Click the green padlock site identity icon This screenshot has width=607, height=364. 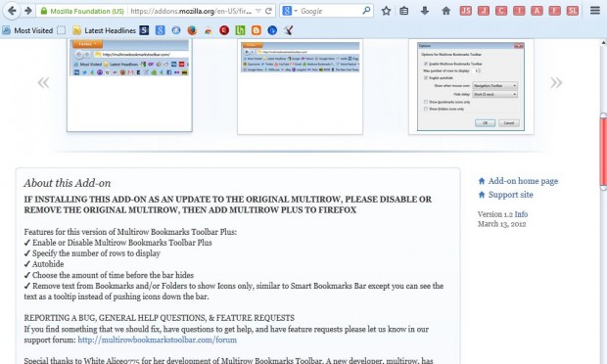click(x=44, y=11)
